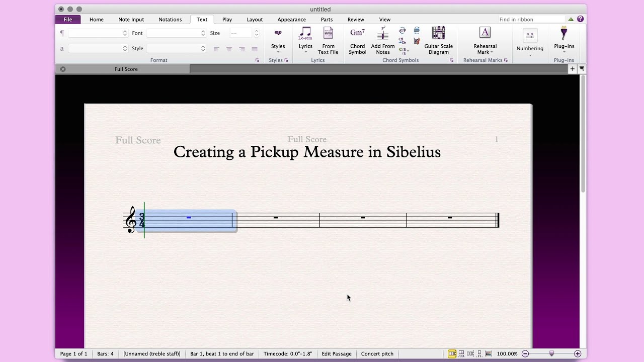This screenshot has height=362, width=644.
Task: Close the Full Score tab
Action: point(63,69)
